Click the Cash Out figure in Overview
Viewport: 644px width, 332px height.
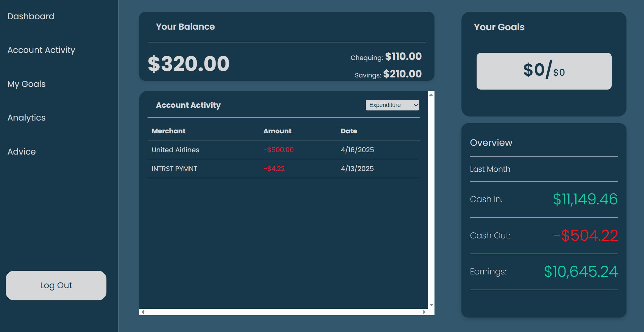[585, 235]
